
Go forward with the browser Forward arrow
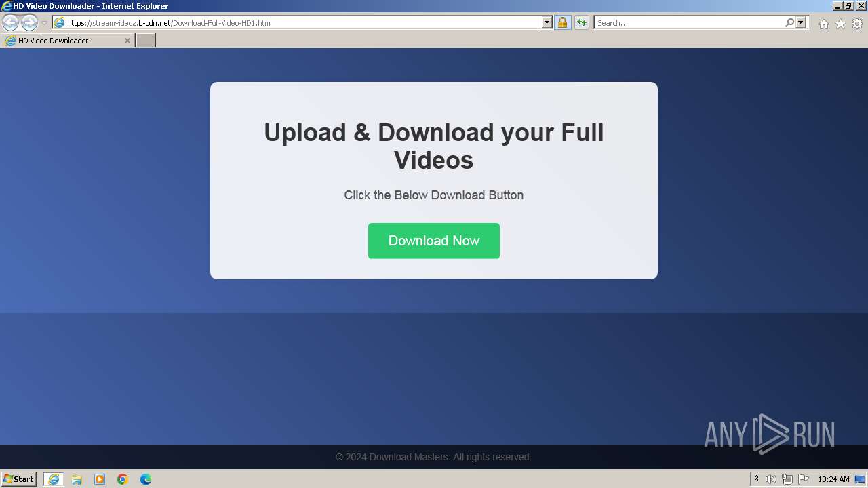click(x=29, y=22)
